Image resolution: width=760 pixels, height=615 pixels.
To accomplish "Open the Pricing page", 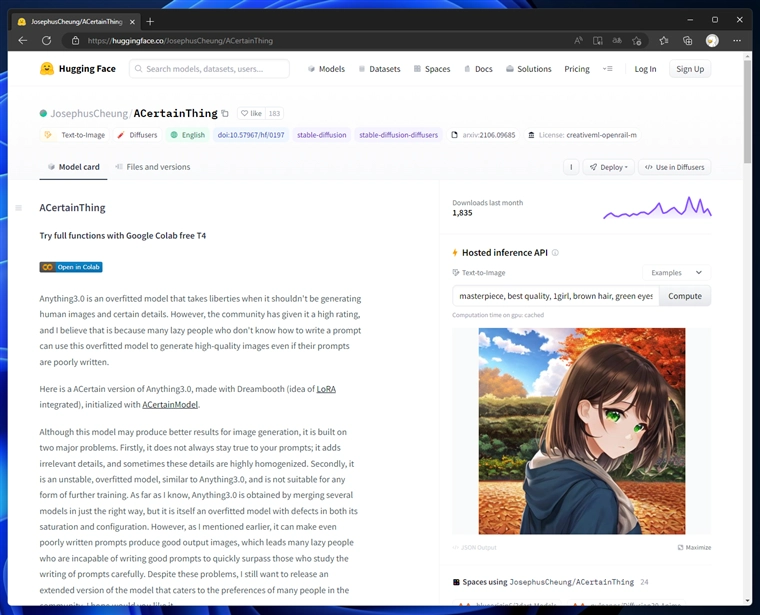I will pos(577,69).
